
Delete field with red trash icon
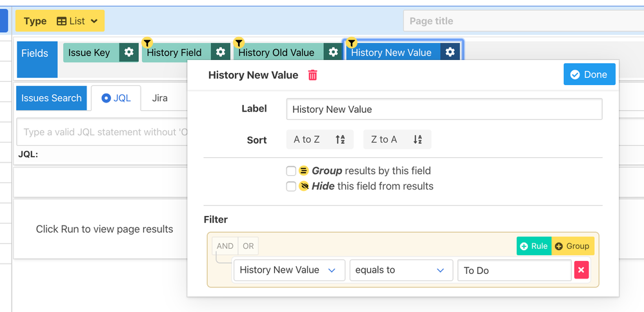pos(313,75)
